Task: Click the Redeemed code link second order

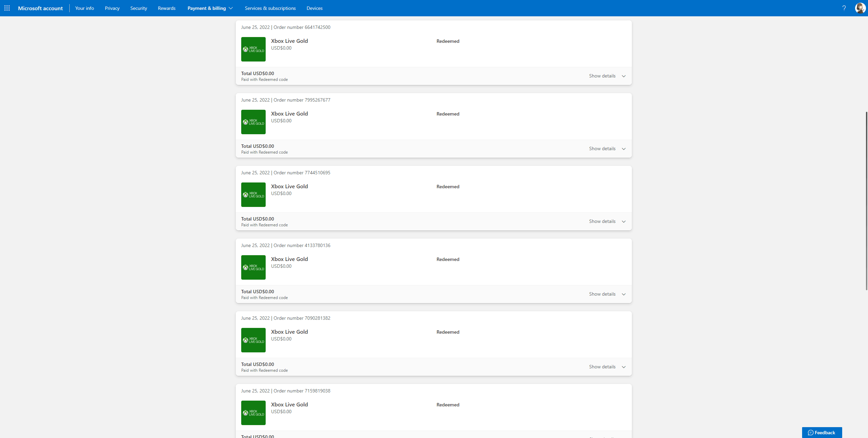Action: [273, 152]
